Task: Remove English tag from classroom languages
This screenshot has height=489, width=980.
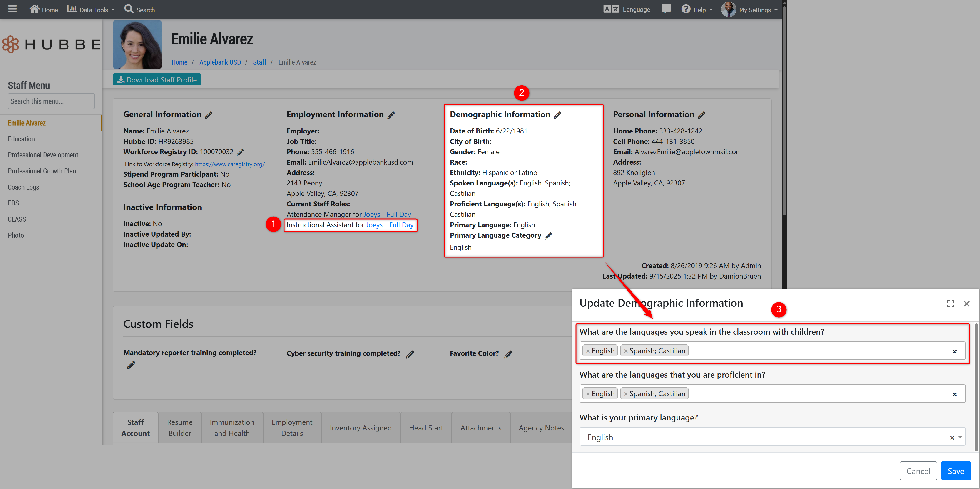Action: click(588, 351)
